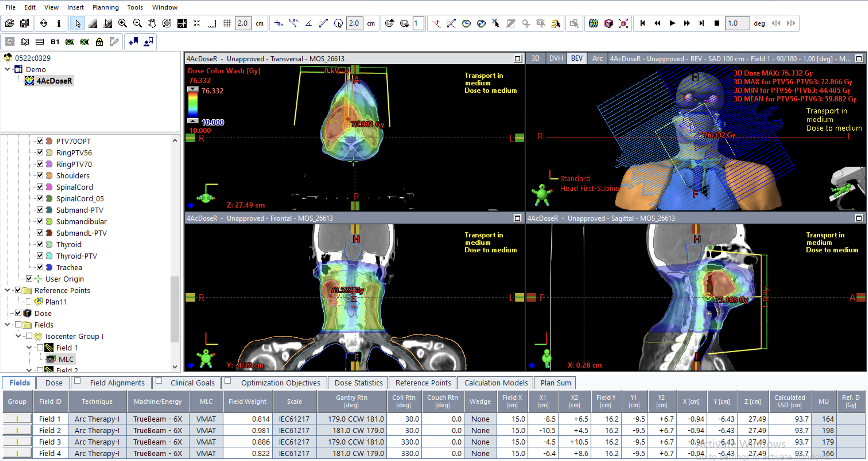Image resolution: width=868 pixels, height=461 pixels.
Task: Open the B1 view layout icon
Action: 55,41
